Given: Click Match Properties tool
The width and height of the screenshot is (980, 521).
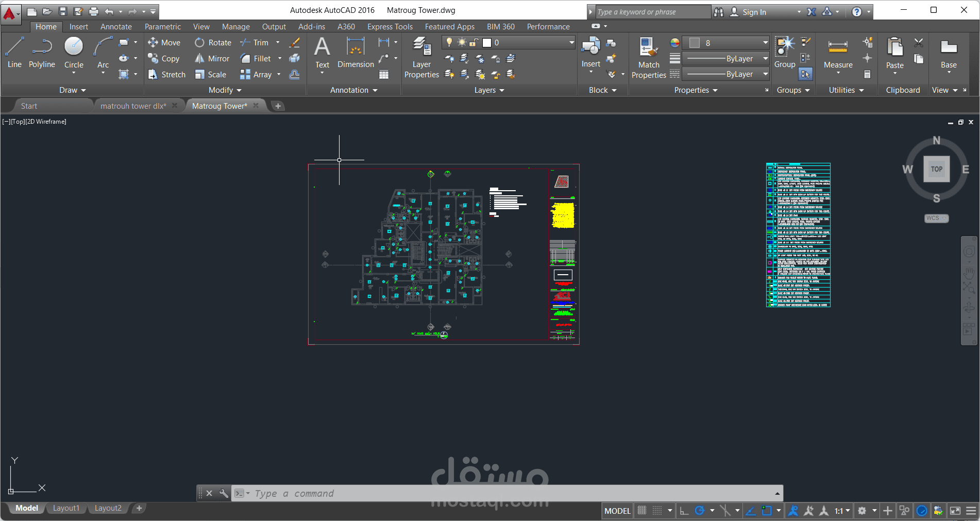Looking at the screenshot, I should pos(649,58).
